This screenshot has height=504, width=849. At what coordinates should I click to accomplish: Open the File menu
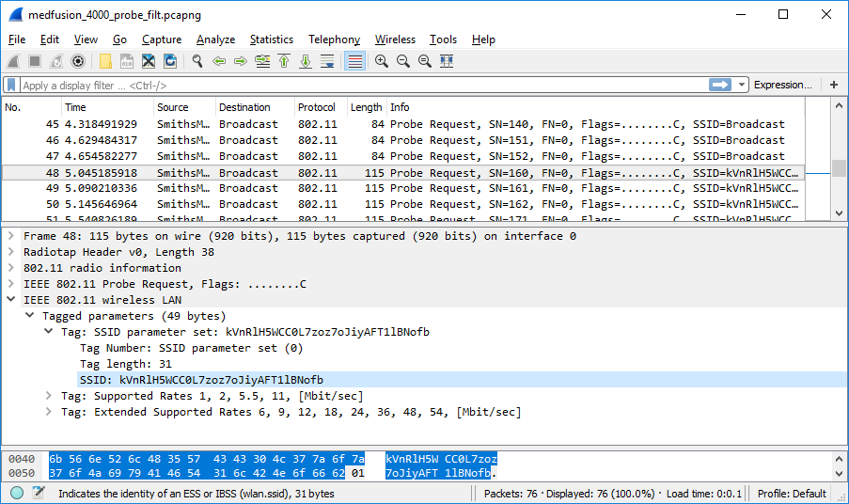[17, 39]
